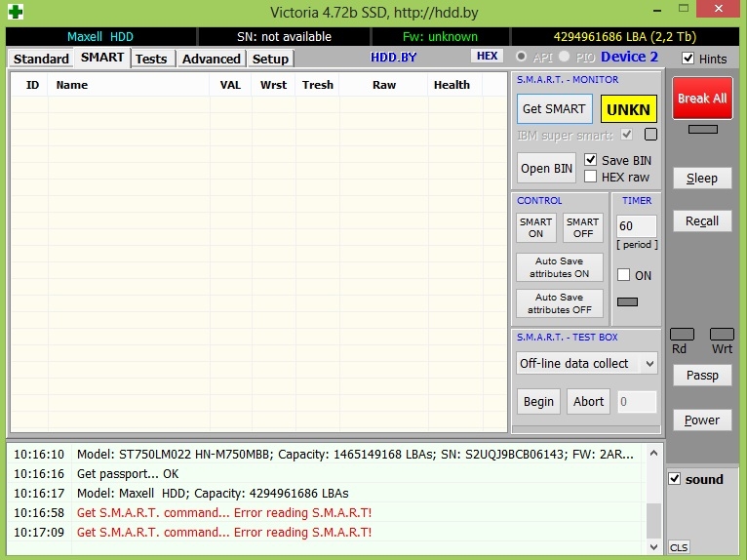Toggle the checked IBM super smart checkbox

tap(626, 135)
